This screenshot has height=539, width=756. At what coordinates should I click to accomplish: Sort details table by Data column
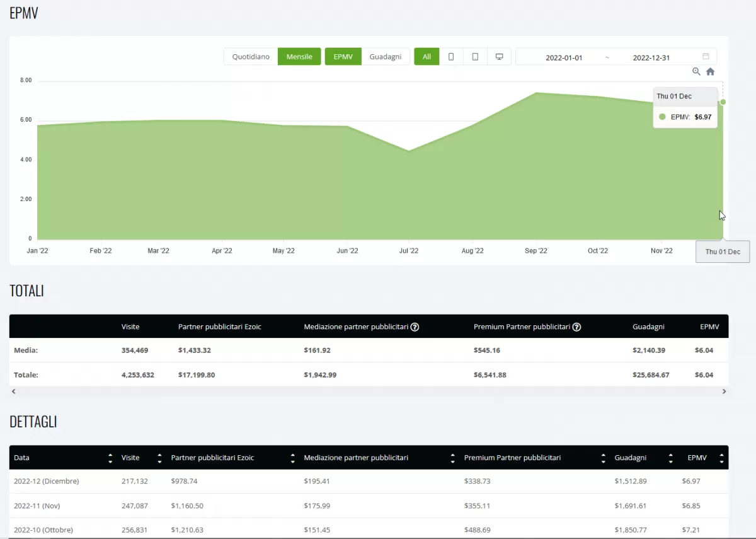pos(111,458)
